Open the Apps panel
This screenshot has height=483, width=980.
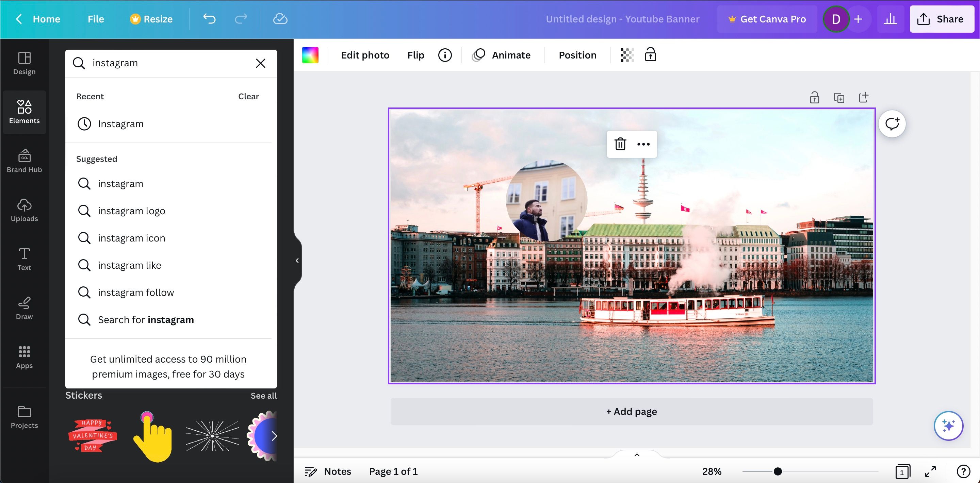pos(24,357)
